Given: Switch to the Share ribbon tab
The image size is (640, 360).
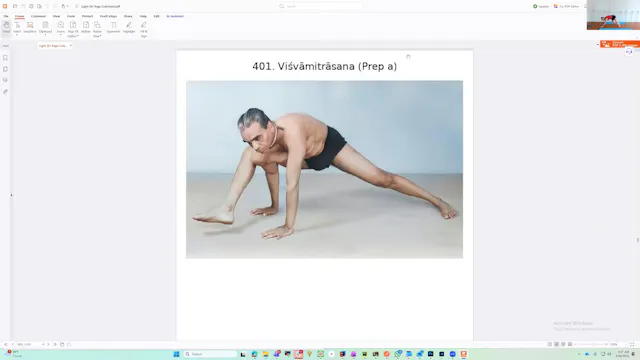Looking at the screenshot, I should tap(128, 16).
